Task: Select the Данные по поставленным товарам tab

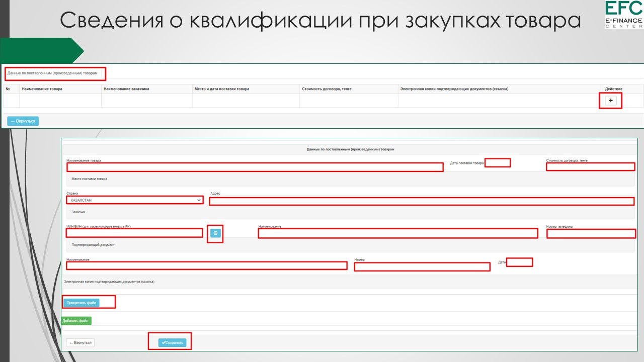Action: [52, 73]
